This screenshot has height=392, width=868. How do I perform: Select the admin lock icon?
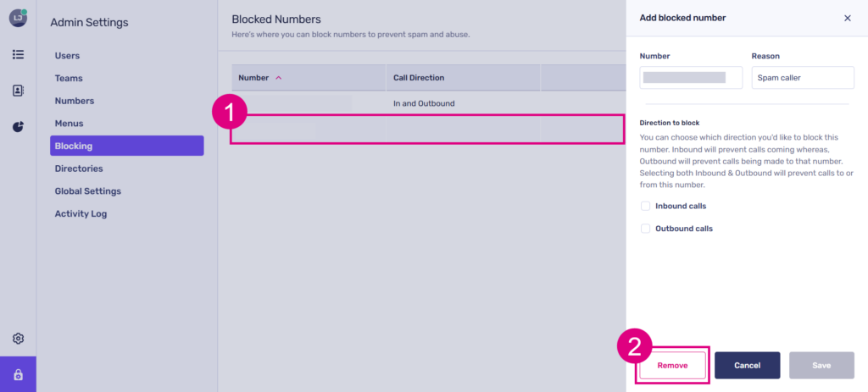point(18,374)
